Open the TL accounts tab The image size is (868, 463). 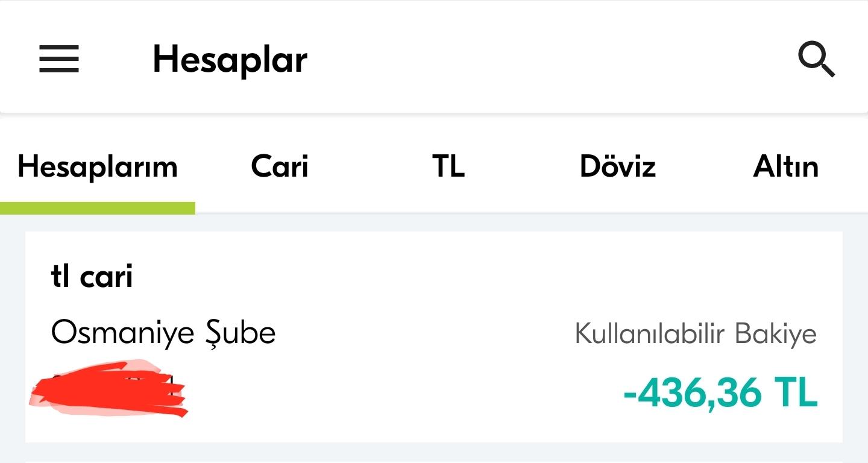(448, 166)
